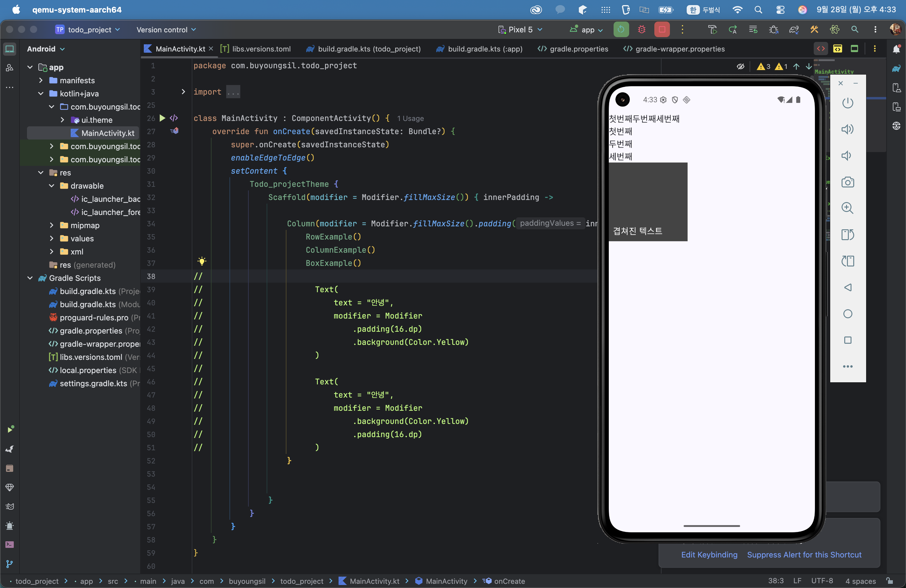This screenshot has width=906, height=588.
Task: Collapse the Gradle Scripts tree node
Action: 30,278
